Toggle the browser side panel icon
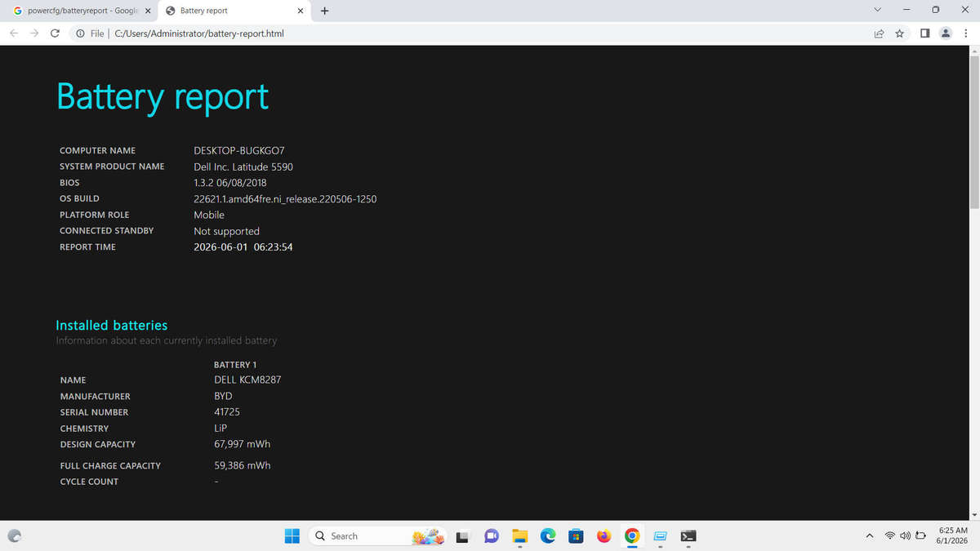Image resolution: width=980 pixels, height=551 pixels. coord(925,33)
